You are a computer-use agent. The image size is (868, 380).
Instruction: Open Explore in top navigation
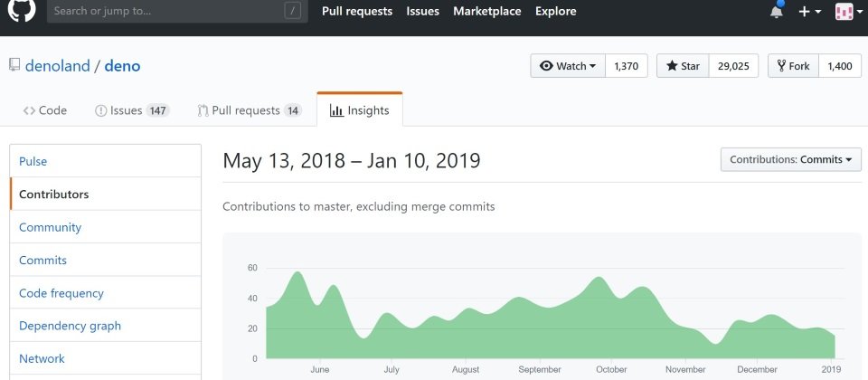tap(556, 11)
